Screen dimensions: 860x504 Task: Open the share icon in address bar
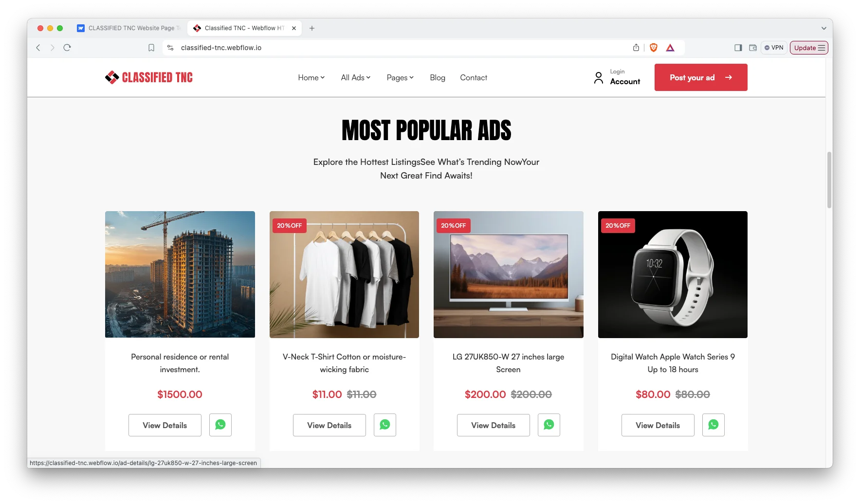click(636, 48)
